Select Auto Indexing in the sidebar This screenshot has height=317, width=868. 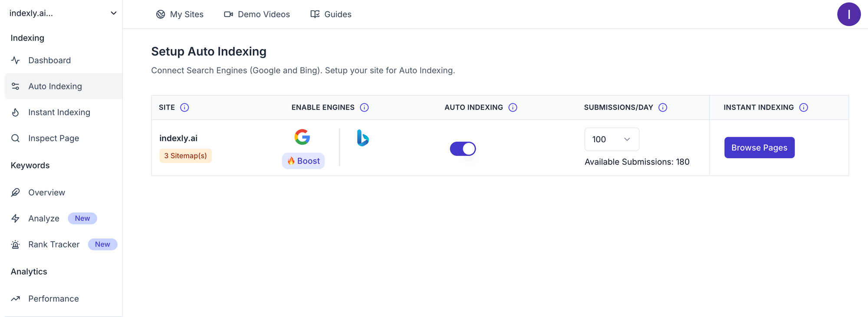click(x=63, y=86)
